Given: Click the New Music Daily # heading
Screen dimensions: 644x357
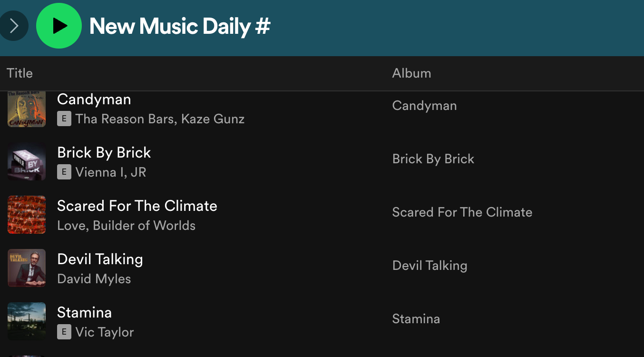Looking at the screenshot, I should pos(180,26).
